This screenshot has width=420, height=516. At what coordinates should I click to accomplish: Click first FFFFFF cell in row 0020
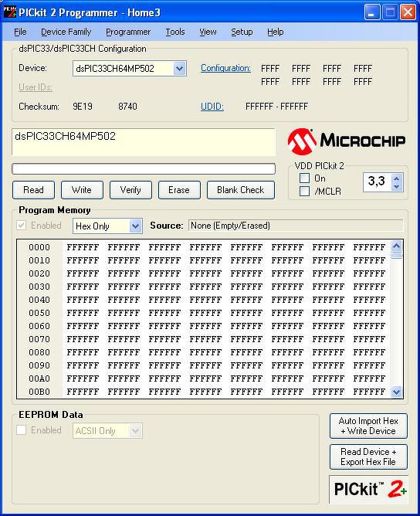83,273
